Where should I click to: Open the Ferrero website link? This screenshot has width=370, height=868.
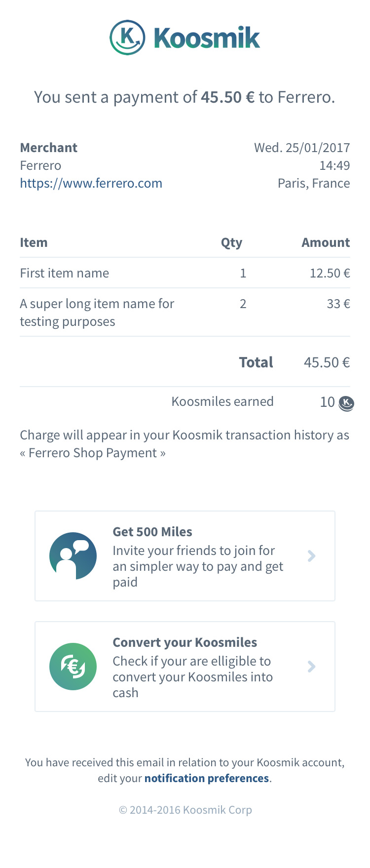[x=91, y=183]
